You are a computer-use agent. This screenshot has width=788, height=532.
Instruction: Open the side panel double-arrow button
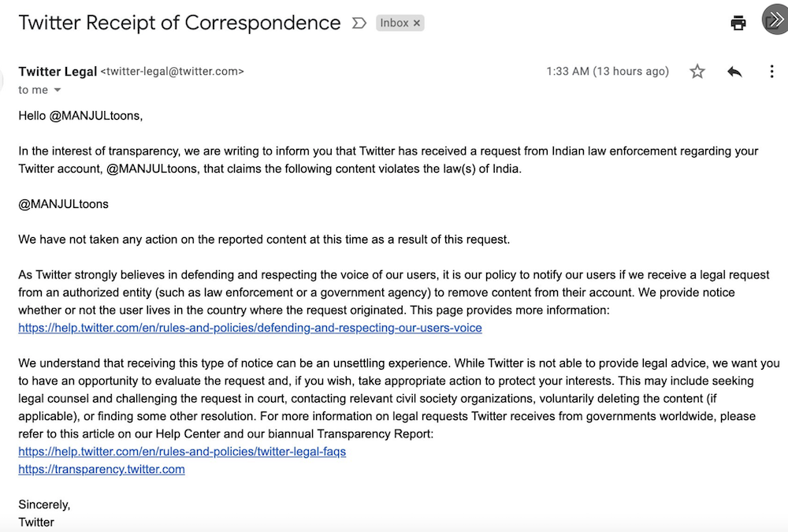[775, 20]
